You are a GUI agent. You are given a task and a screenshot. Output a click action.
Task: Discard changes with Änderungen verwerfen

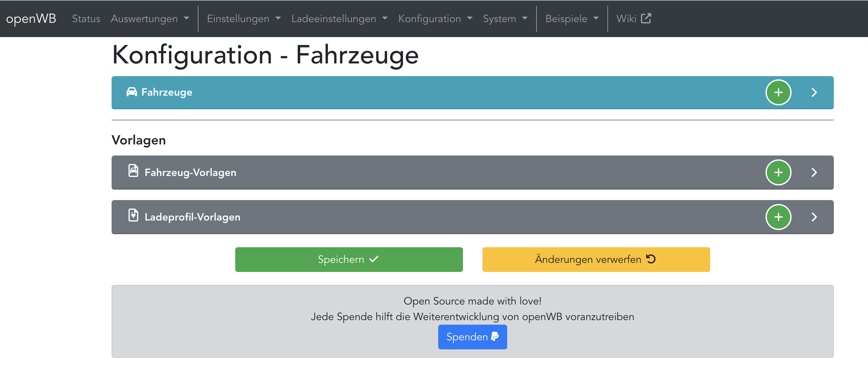tap(596, 259)
